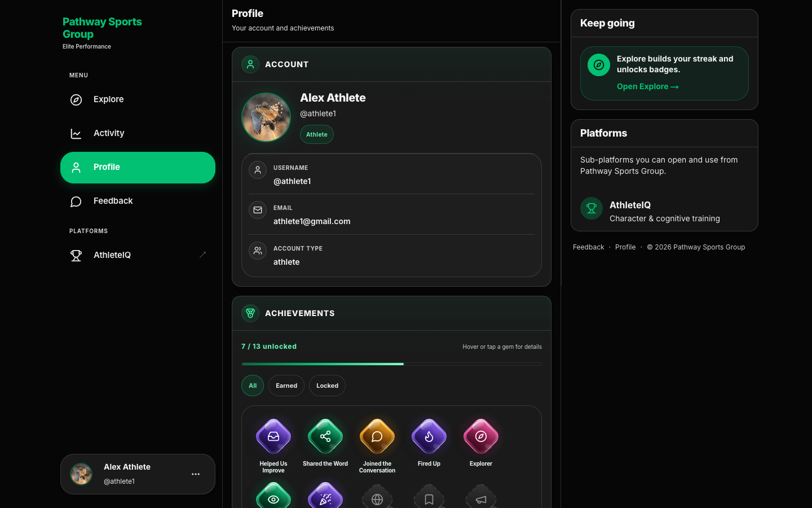Viewport: 812px width, 508px height.
Task: Open AthleteIQ in Platforms panel
Action: tap(664, 211)
